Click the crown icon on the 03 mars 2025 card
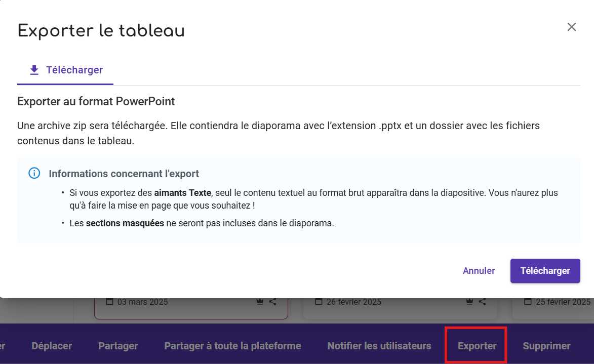Screen dimensions: 594x364 point(260,302)
